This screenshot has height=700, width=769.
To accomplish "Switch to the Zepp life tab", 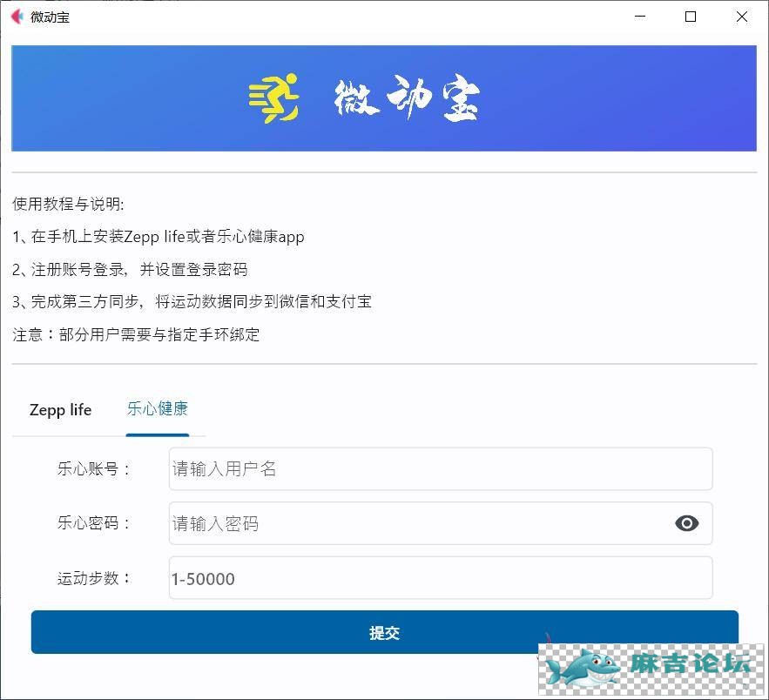I will pyautogui.click(x=60, y=410).
